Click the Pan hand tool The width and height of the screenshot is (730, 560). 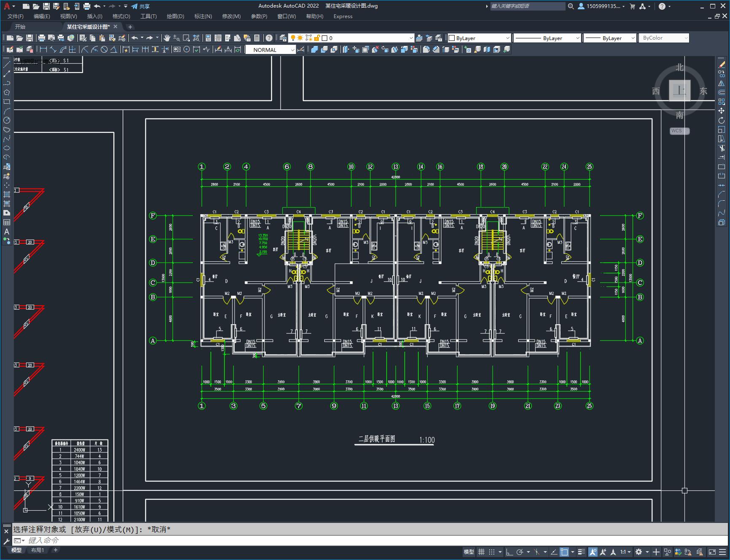pyautogui.click(x=167, y=38)
